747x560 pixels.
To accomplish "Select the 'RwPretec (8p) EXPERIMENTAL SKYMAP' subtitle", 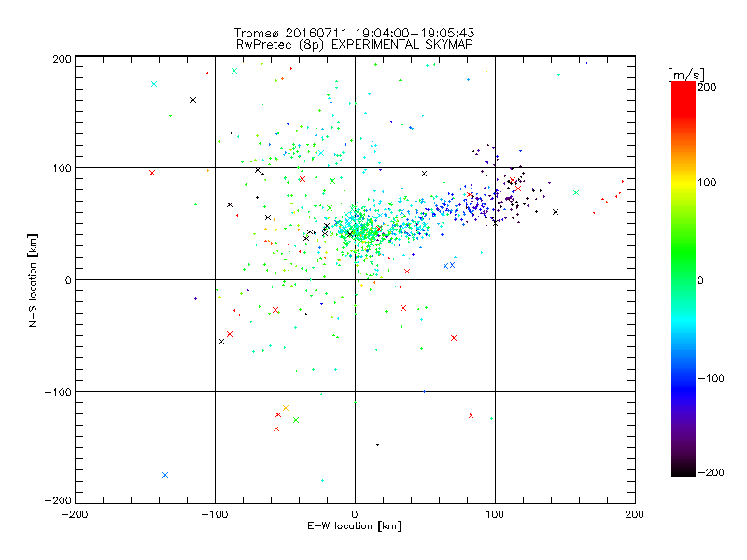I will click(355, 45).
